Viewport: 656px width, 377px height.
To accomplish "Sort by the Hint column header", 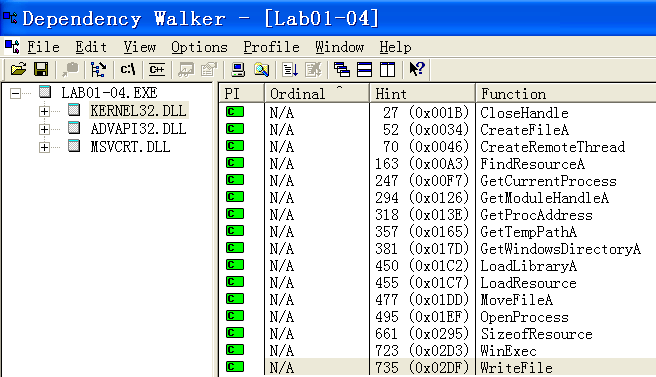I will coord(422,93).
